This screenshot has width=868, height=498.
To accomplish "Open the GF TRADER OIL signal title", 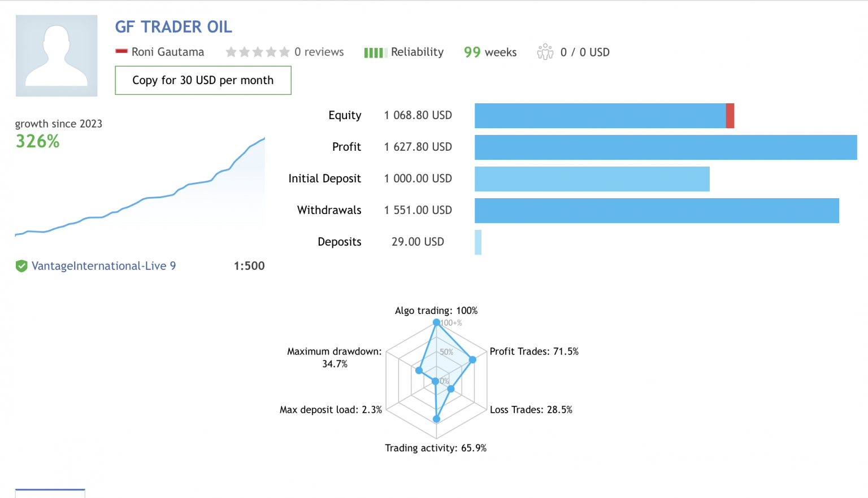I will [x=173, y=27].
